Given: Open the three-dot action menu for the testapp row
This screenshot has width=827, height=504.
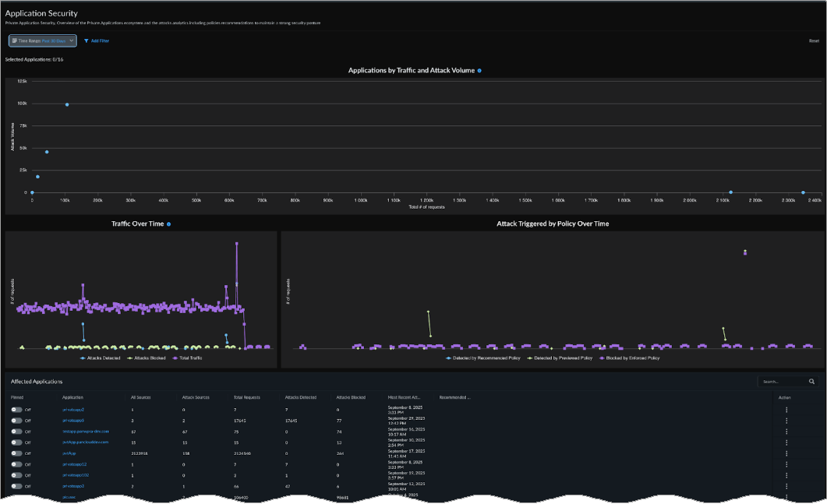Looking at the screenshot, I should click(x=786, y=431).
